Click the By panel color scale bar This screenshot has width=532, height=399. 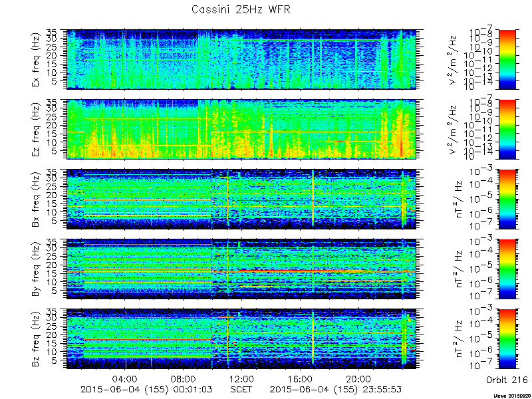click(507, 269)
